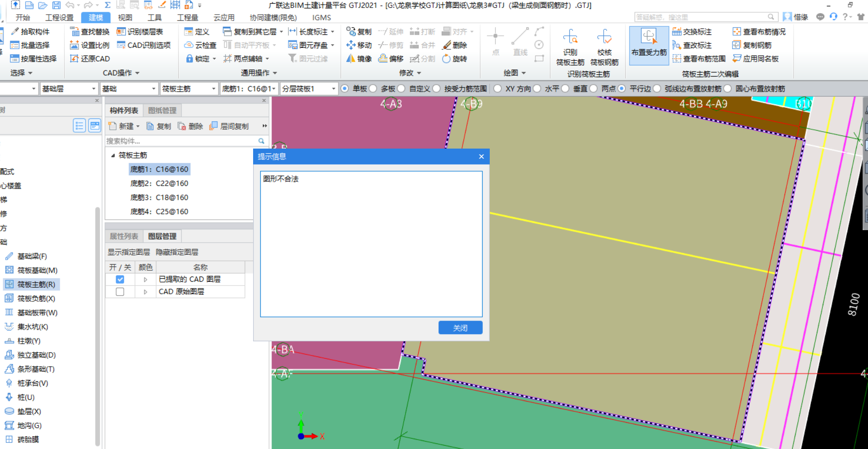Click the 关闭 button in dialog
Image resolution: width=868 pixels, height=449 pixels.
point(460,328)
